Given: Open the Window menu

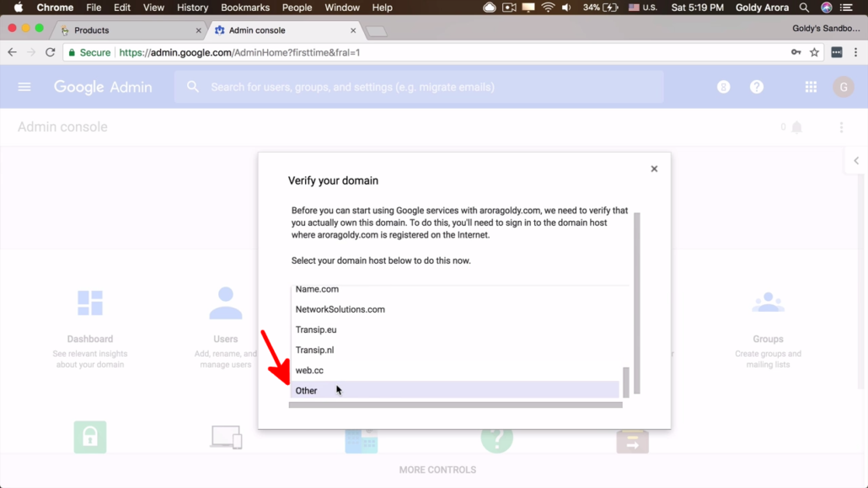Looking at the screenshot, I should (x=341, y=8).
